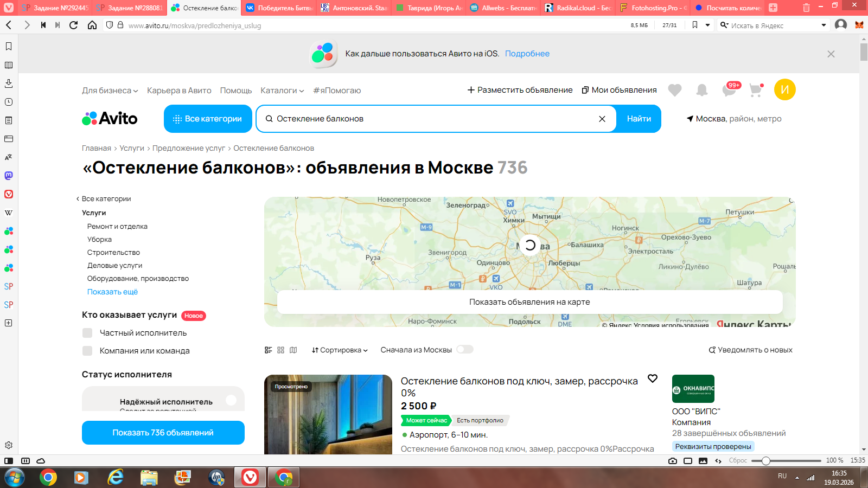
Task: Go back to the previous page
Action: click(9, 25)
